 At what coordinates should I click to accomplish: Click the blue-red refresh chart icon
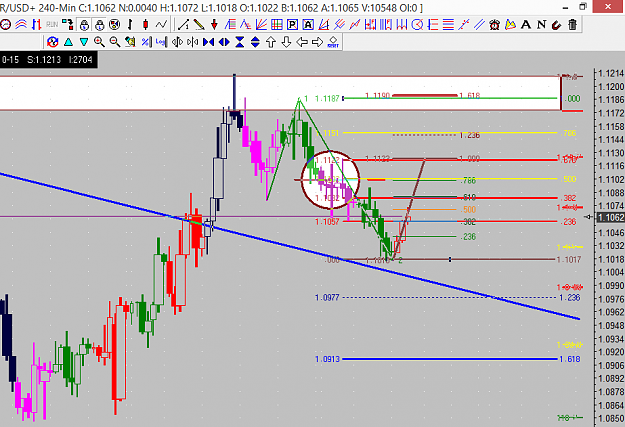tap(52, 41)
